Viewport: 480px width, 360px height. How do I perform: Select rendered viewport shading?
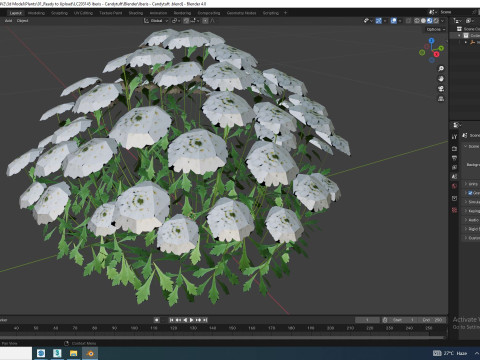436,21
